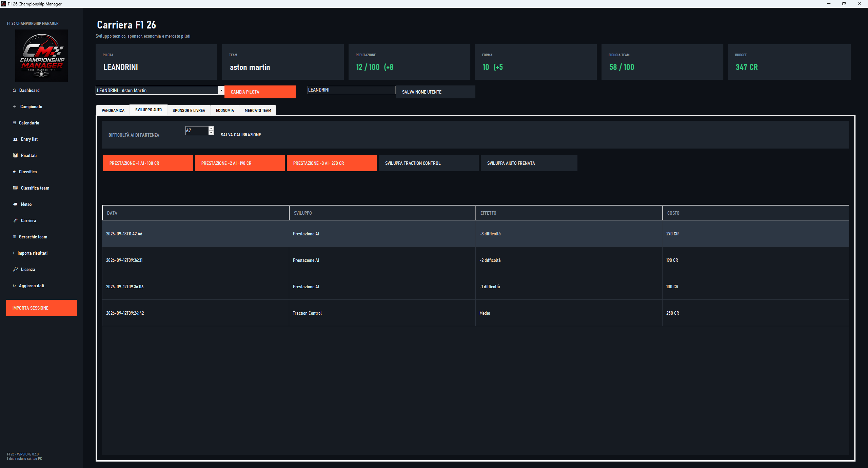Viewport: 868px width, 468px height.
Task: Click Salva Nome Utente button
Action: (435, 92)
